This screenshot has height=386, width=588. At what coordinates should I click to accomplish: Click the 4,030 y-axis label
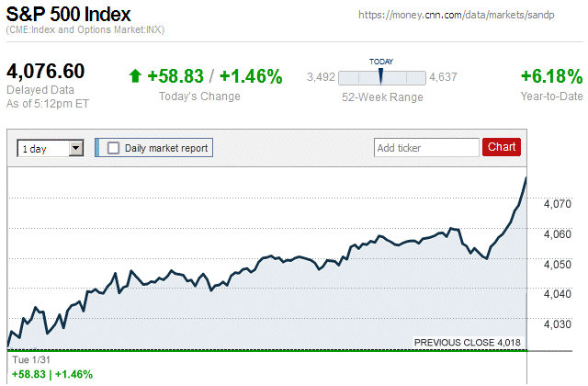pyautogui.click(x=559, y=324)
